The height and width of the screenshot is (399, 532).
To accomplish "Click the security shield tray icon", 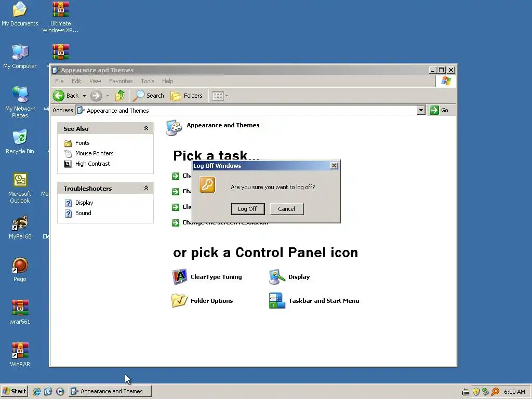I will click(476, 392).
